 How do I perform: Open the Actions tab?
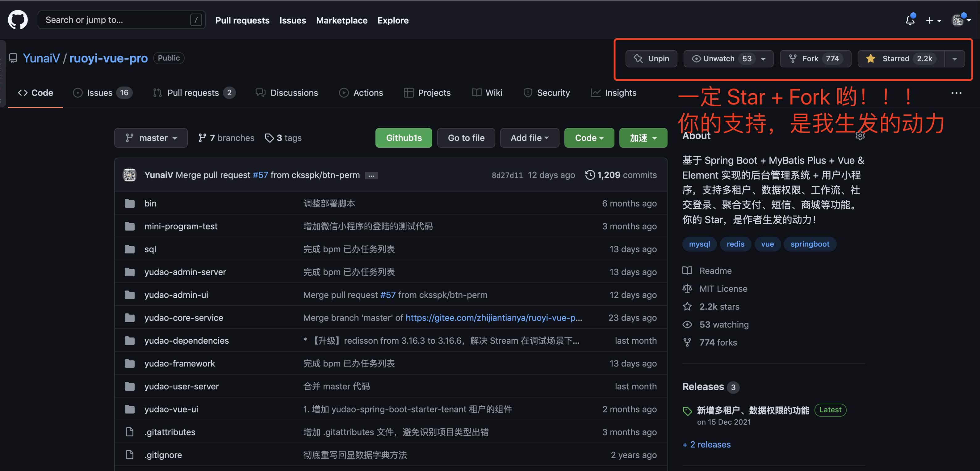click(x=361, y=93)
